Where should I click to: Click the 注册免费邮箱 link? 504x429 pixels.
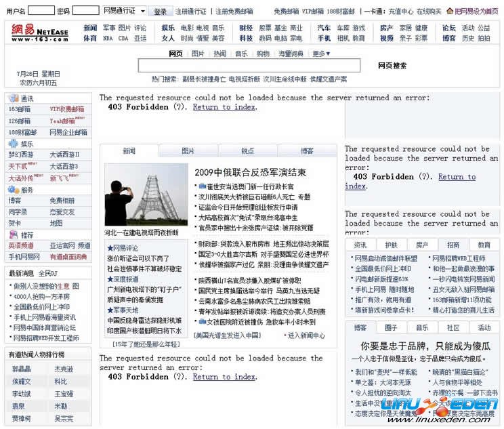pos(234,12)
